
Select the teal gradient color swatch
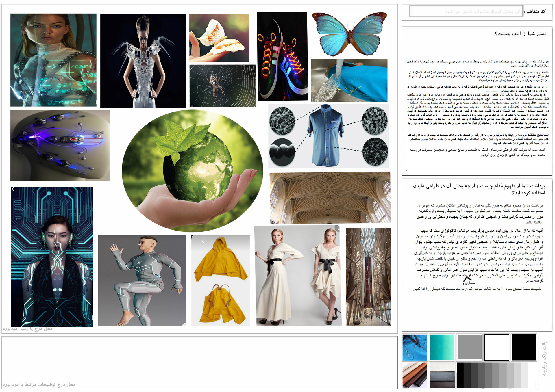coord(442,347)
